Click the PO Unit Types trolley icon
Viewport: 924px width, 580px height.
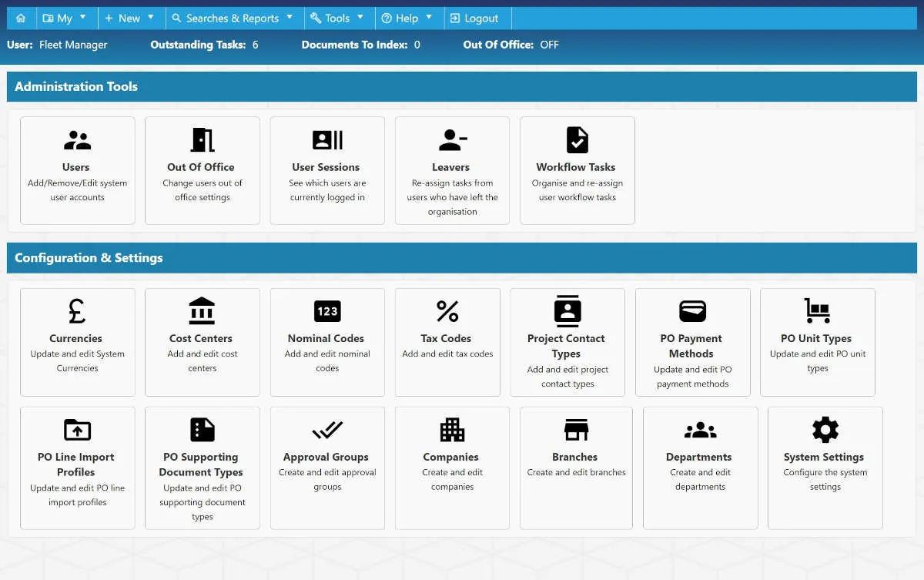coord(817,311)
